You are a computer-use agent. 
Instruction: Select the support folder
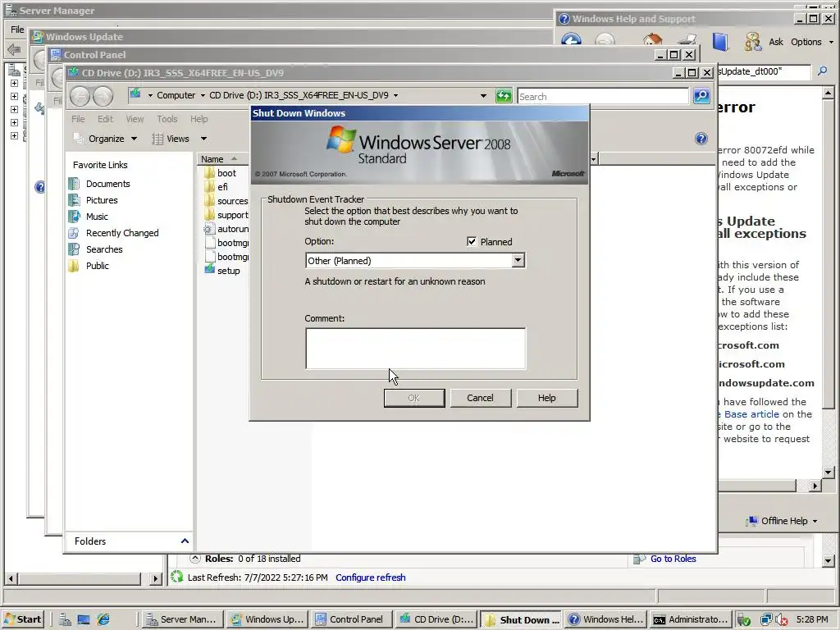(x=226, y=215)
